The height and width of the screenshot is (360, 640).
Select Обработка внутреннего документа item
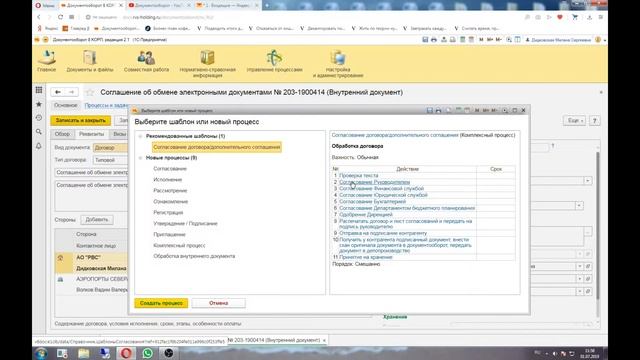(194, 256)
